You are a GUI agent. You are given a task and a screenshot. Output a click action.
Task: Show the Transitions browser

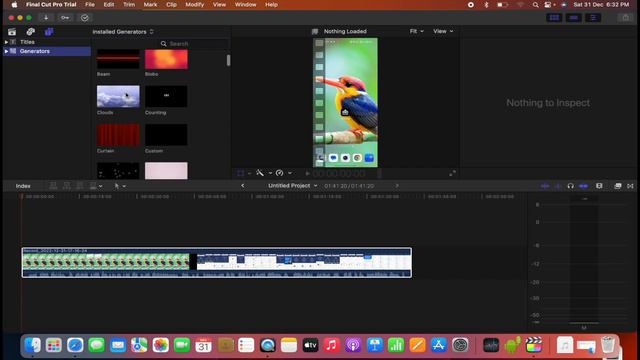630,186
